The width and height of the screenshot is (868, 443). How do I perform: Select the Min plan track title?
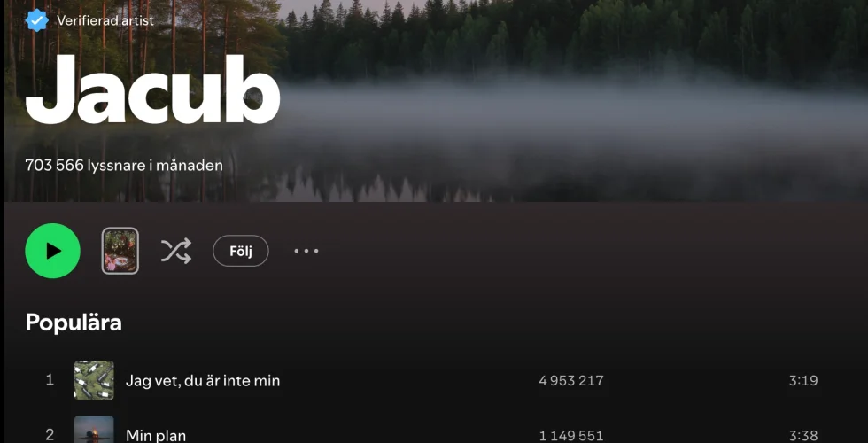156,435
